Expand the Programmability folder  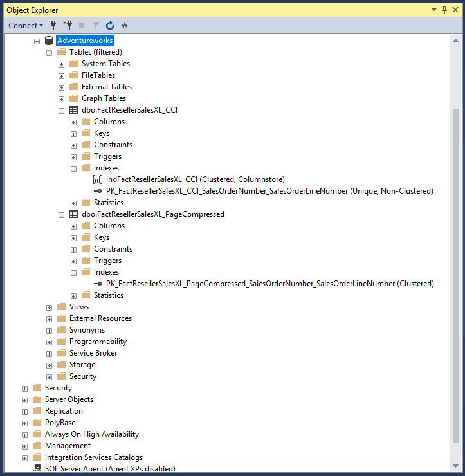coord(49,342)
